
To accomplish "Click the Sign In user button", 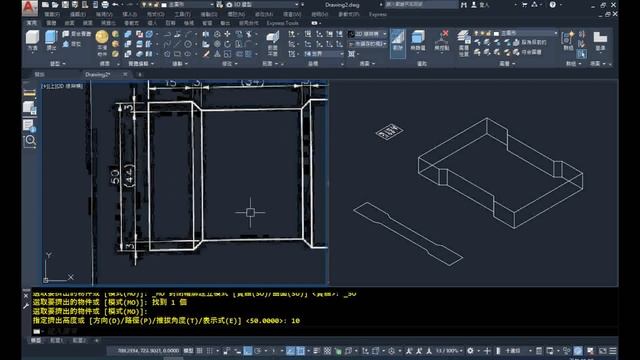I will pos(481,4).
